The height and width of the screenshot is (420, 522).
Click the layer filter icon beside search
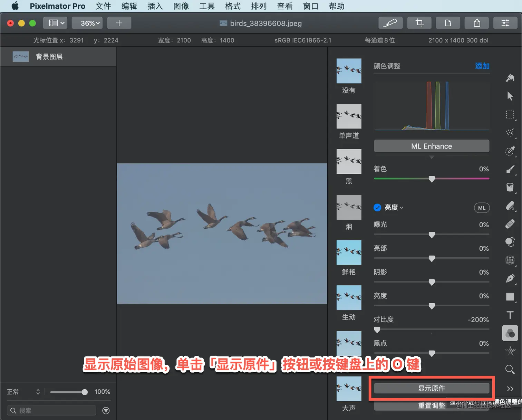[106, 410]
